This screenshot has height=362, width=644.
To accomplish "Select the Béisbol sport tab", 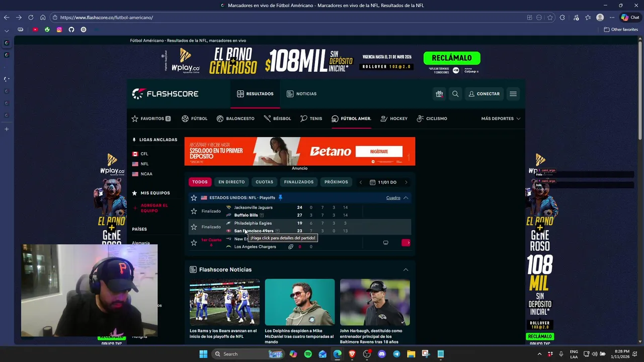I will 277,119.
